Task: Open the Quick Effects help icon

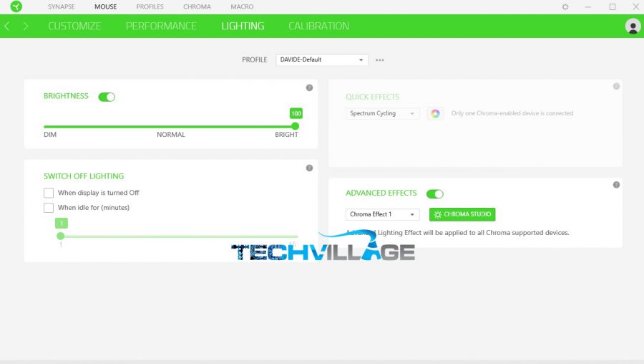Action: (616, 87)
